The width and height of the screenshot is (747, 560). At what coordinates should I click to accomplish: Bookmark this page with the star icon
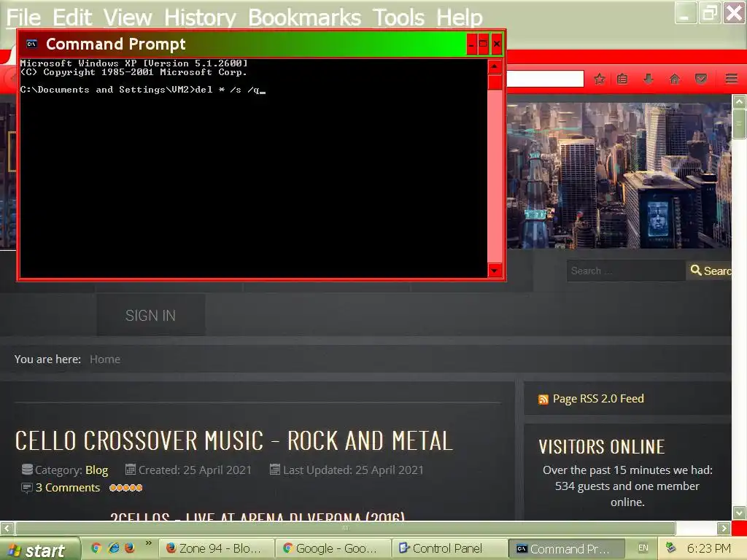pos(600,79)
